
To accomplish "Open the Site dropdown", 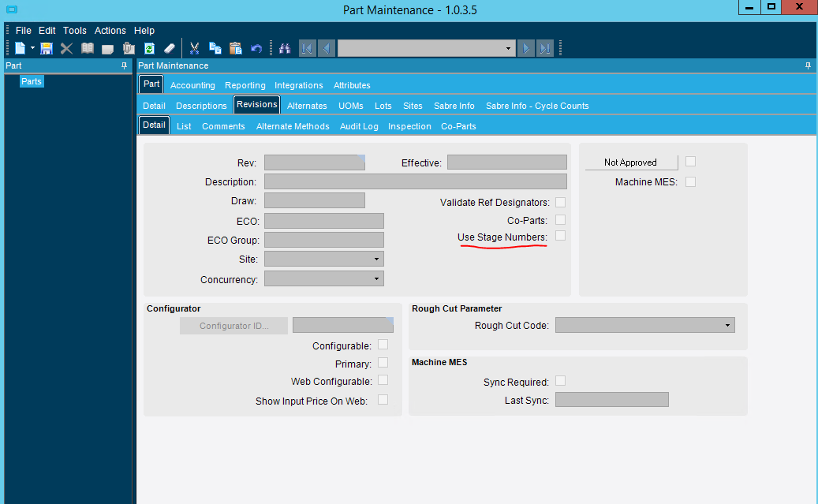I will point(377,259).
